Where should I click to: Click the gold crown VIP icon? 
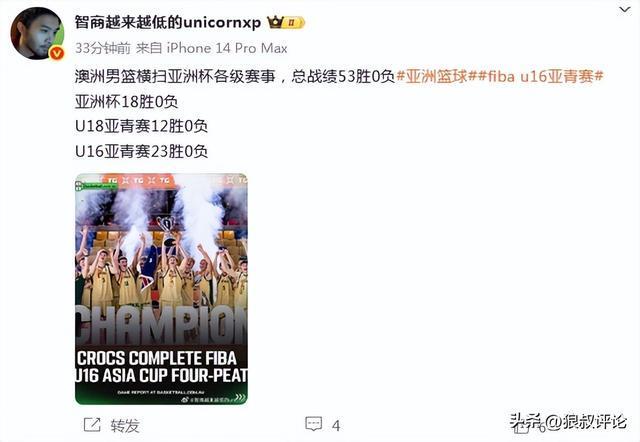[275, 22]
